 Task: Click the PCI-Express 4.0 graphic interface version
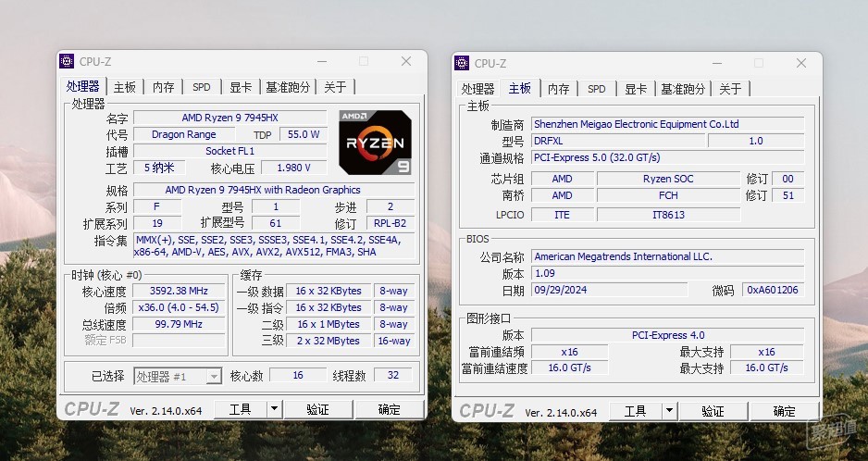point(667,335)
